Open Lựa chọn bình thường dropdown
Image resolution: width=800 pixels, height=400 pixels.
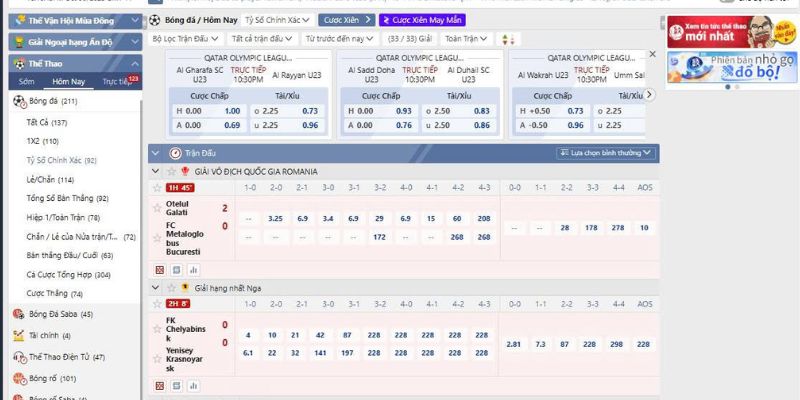coord(606,153)
